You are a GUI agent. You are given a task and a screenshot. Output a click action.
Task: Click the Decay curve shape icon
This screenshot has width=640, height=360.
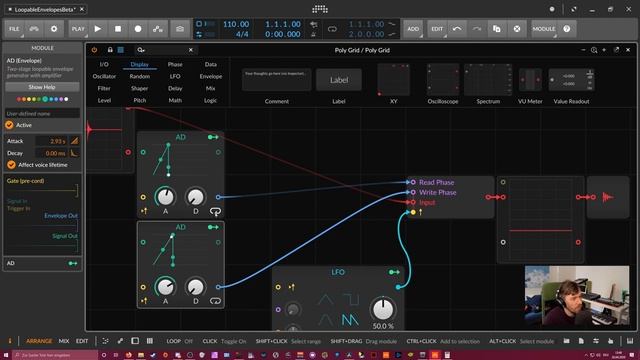[x=74, y=153]
